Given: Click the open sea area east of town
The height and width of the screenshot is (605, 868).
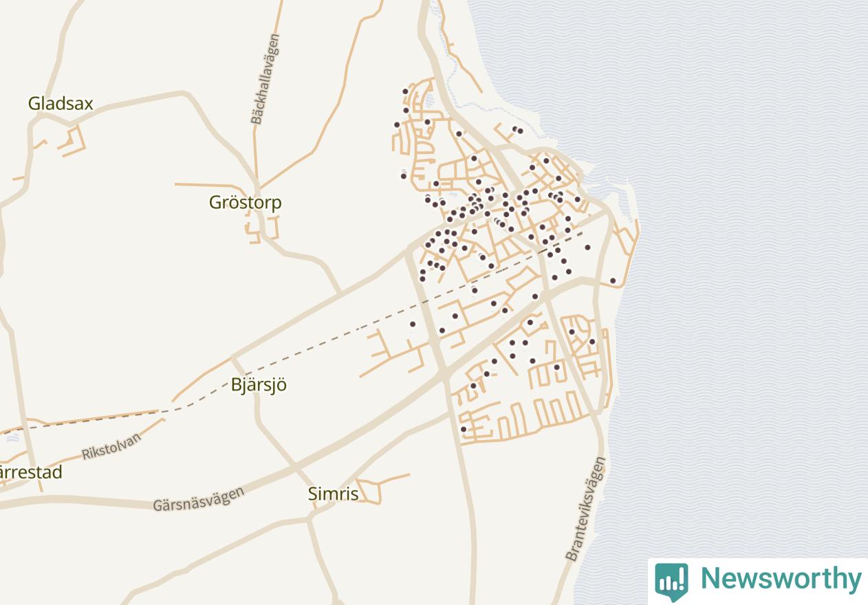Looking at the screenshot, I should pos(743,275).
